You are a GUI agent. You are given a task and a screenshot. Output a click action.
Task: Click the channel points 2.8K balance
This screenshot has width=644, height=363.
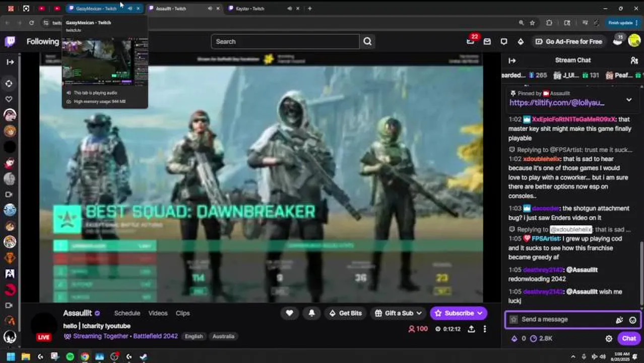(x=542, y=339)
